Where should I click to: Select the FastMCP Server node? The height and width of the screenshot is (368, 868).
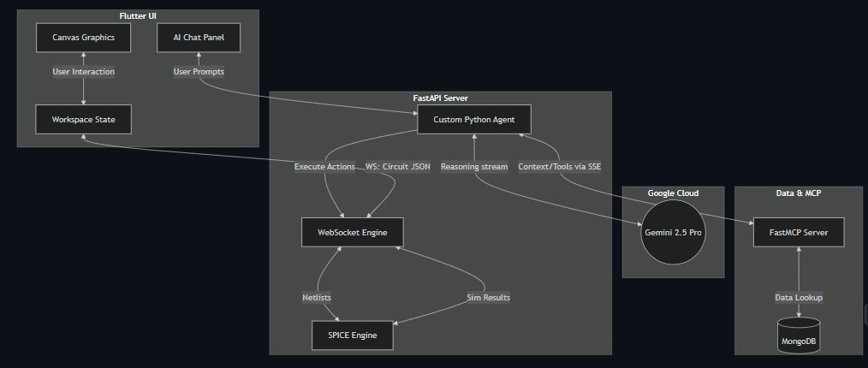[x=799, y=233]
